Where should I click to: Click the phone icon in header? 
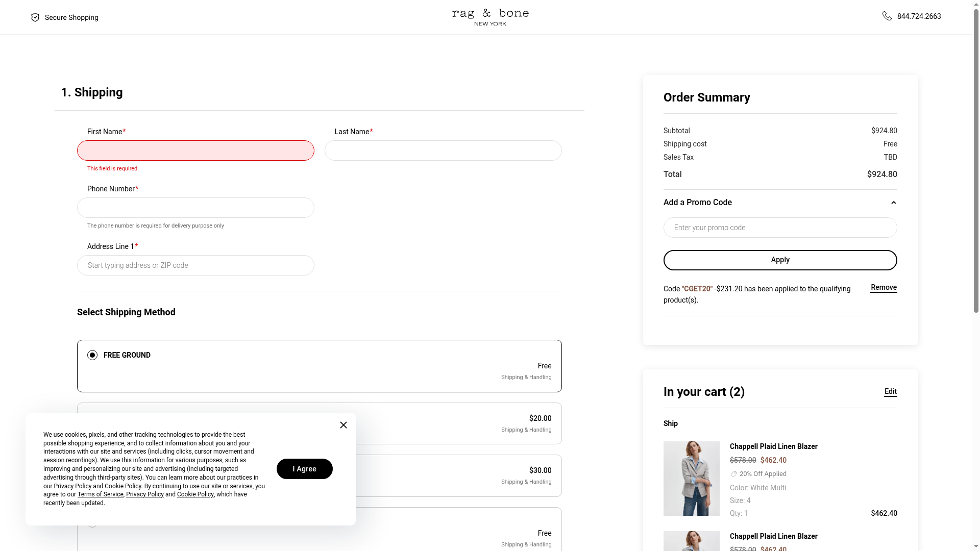887,16
